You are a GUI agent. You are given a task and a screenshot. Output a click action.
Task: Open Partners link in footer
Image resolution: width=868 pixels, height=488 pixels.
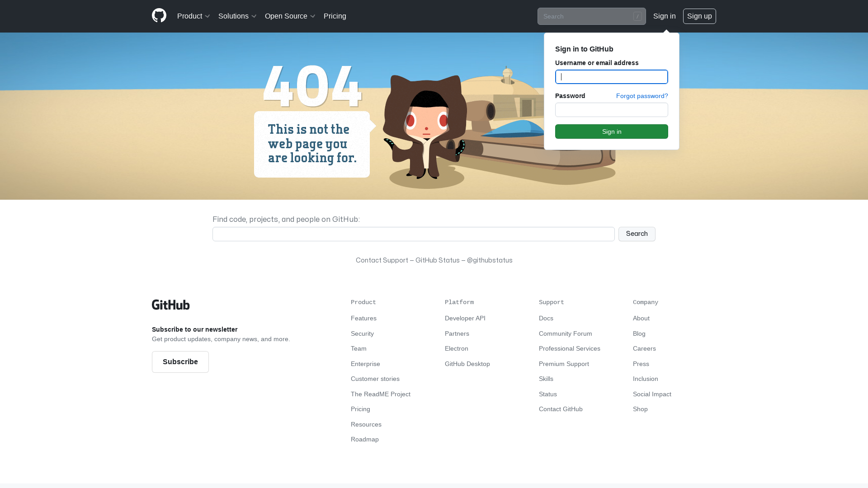457,333
